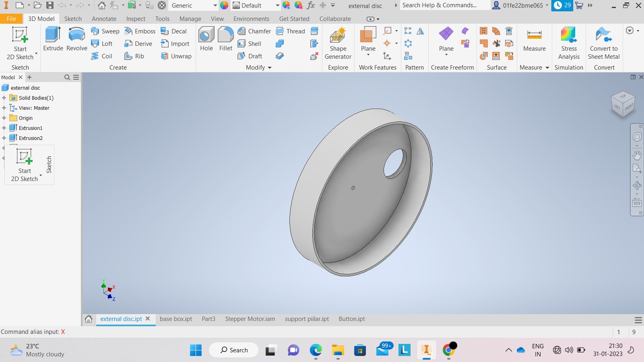Select the Shell tool
This screenshot has height=362, width=644.
pos(249,43)
